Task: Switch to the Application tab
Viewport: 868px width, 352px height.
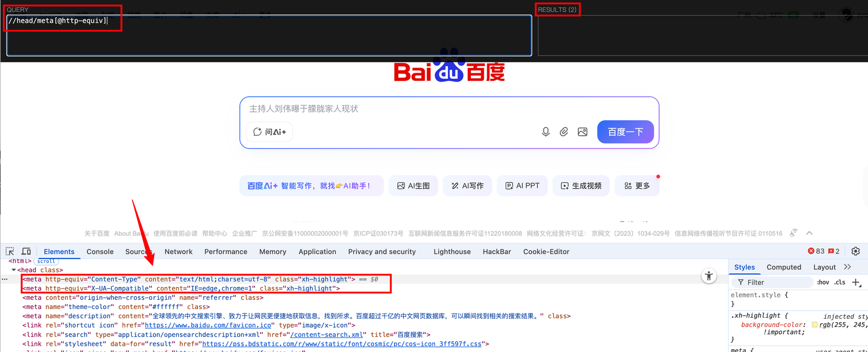Action: [317, 252]
